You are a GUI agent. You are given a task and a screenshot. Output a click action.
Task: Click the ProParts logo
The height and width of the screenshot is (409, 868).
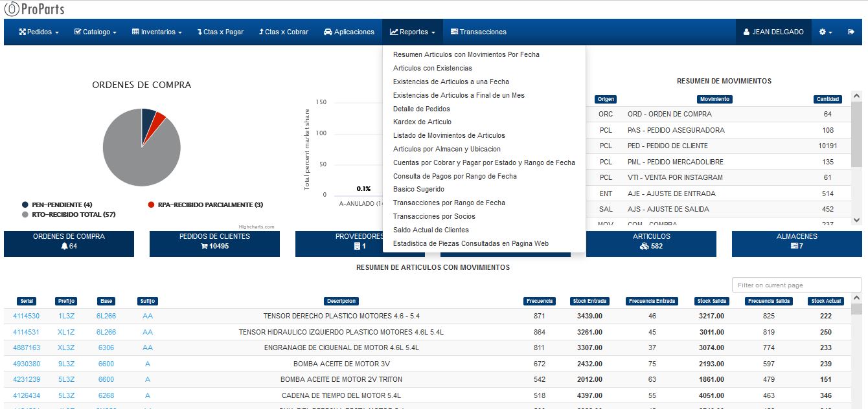pos(34,10)
